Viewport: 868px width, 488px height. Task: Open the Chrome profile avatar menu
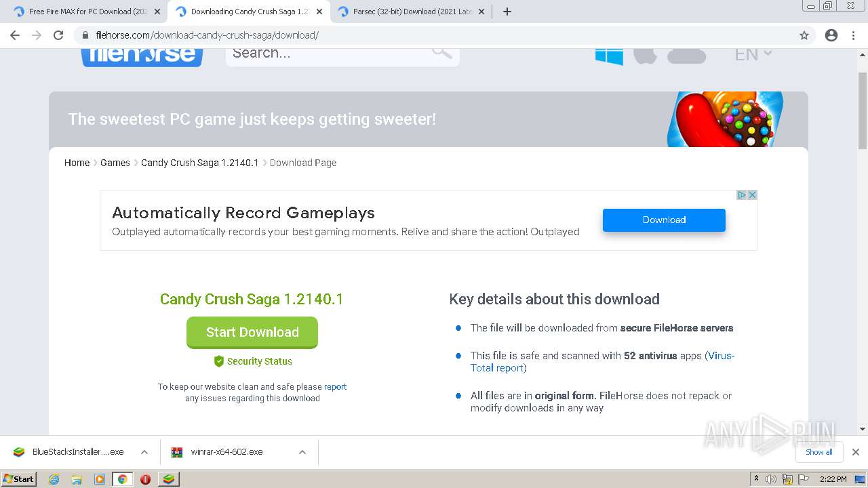[x=831, y=35]
